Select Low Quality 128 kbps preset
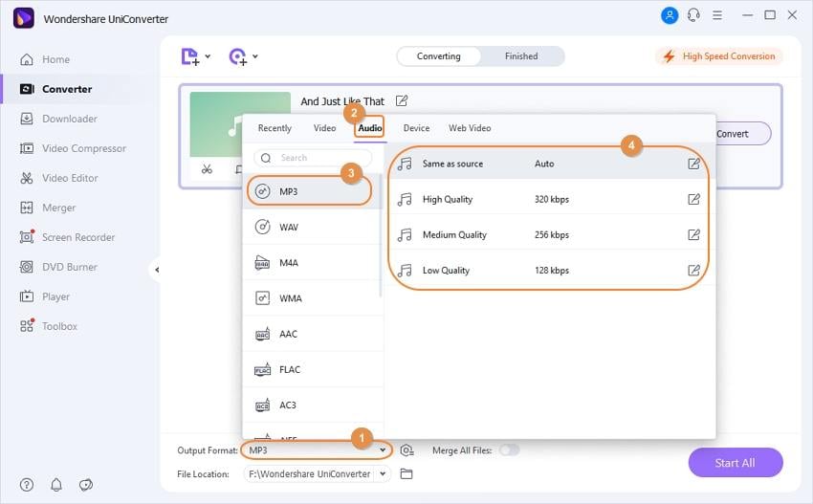This screenshot has width=813, height=504. [549, 270]
